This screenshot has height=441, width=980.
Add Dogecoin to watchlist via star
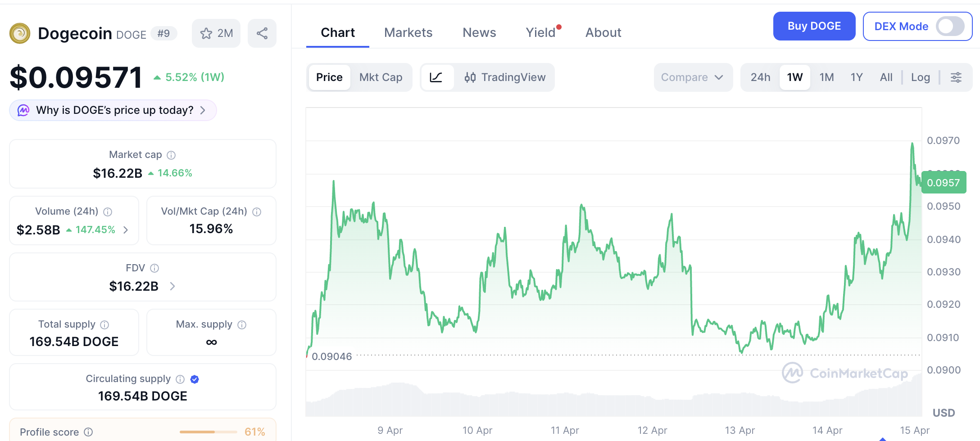point(216,33)
